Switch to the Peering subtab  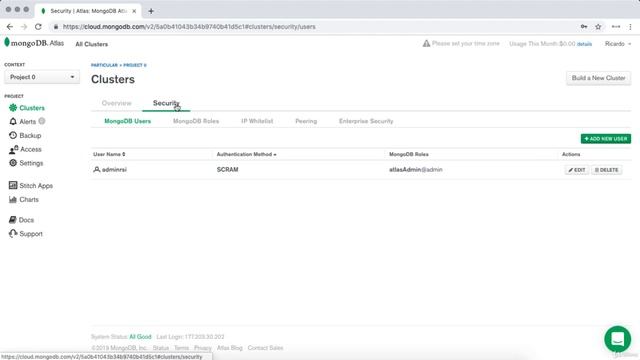click(306, 121)
